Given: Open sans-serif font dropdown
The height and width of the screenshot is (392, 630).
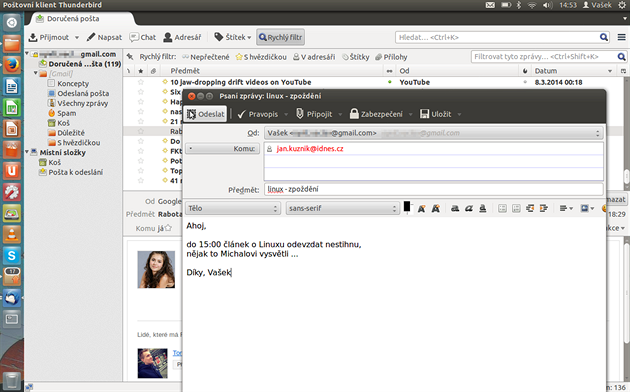Looking at the screenshot, I should pyautogui.click(x=342, y=208).
